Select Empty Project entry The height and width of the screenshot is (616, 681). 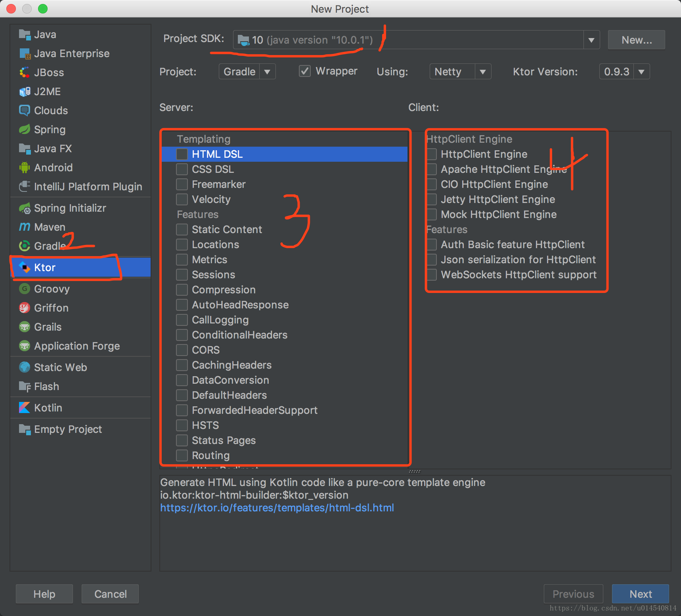click(80, 429)
